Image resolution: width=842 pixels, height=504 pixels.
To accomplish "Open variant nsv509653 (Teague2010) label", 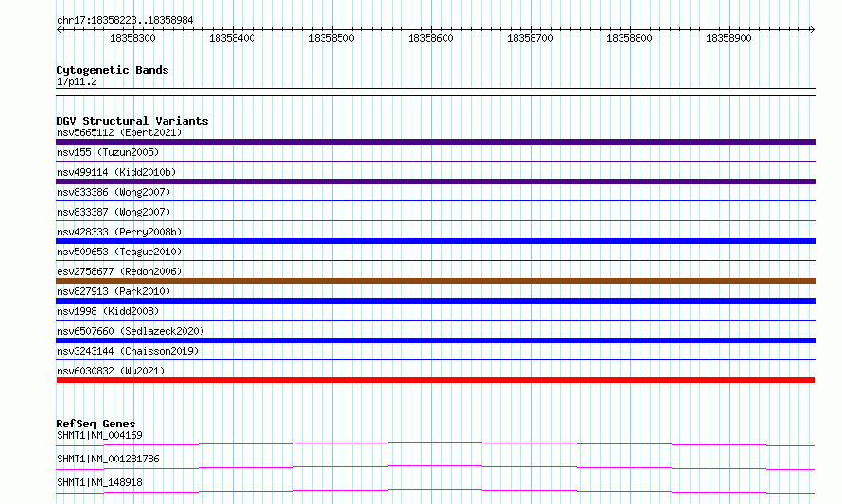I will (119, 252).
